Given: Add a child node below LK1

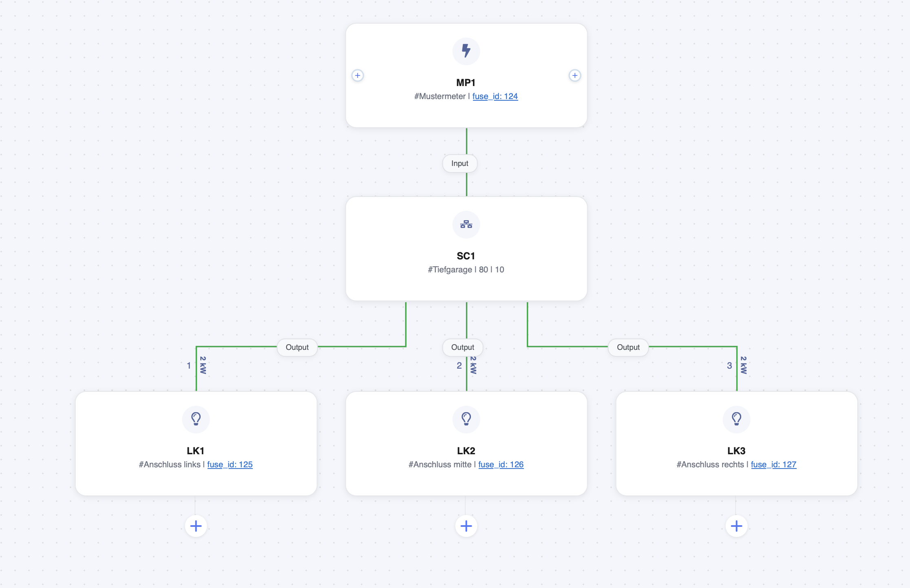Looking at the screenshot, I should click(x=196, y=526).
